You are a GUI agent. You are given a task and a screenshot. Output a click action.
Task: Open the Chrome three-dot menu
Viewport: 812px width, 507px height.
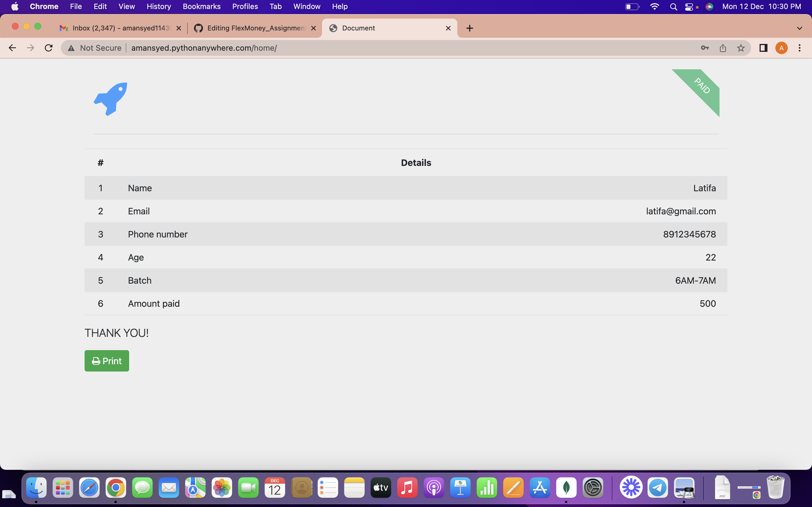point(800,48)
